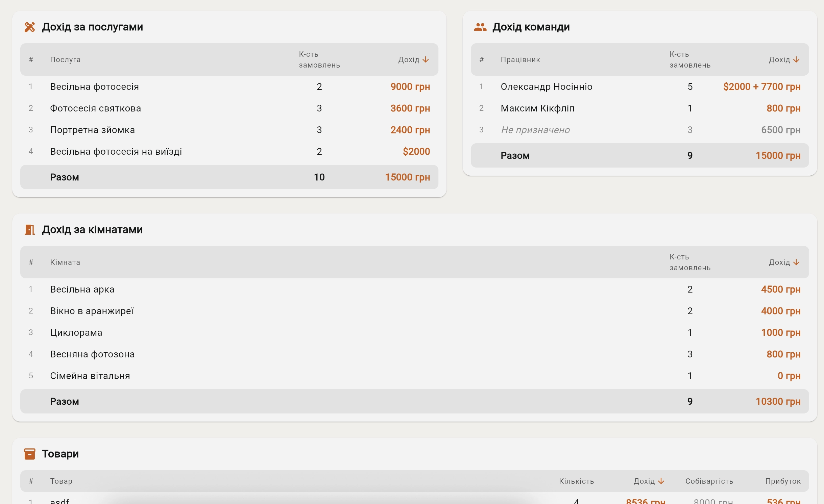Open the Весільна фотосесія service row
Image resolution: width=824 pixels, height=504 pixels.
[x=229, y=87]
